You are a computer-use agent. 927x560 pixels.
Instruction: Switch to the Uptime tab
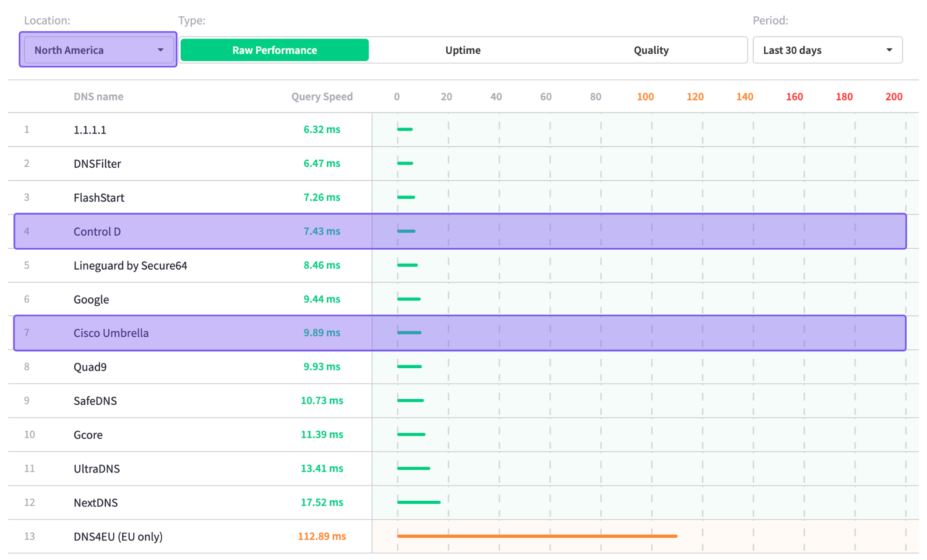pos(463,50)
